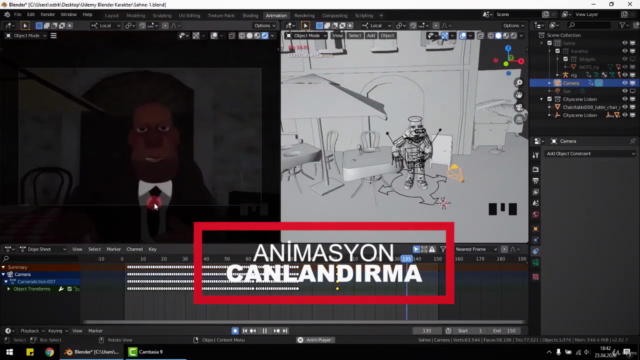
Task: Toggle show gizmo button in right viewport header
Action: 444,36
